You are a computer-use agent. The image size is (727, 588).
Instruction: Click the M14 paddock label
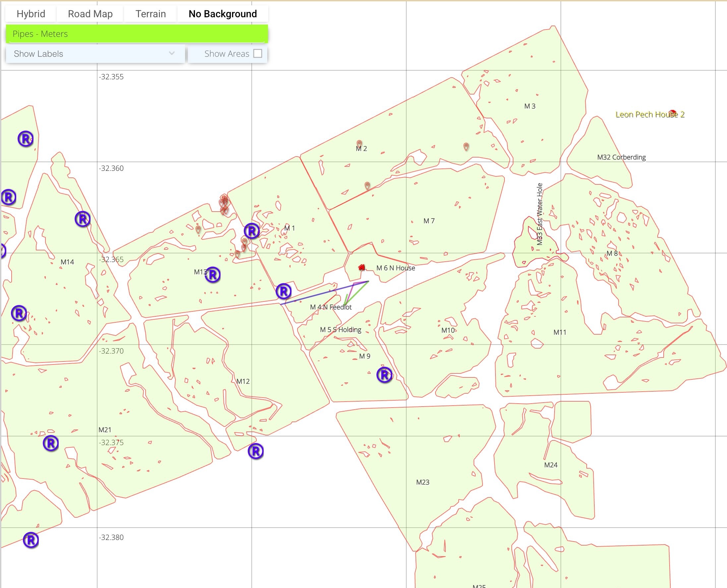67,262
